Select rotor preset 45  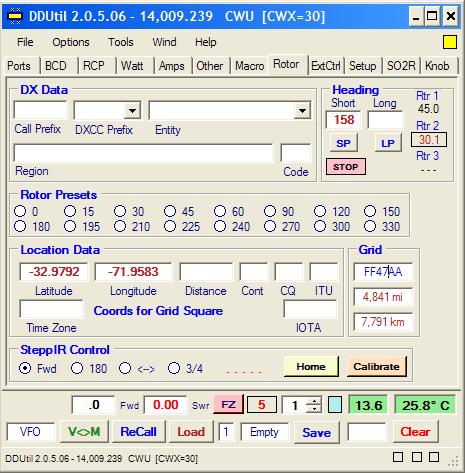[170, 211]
